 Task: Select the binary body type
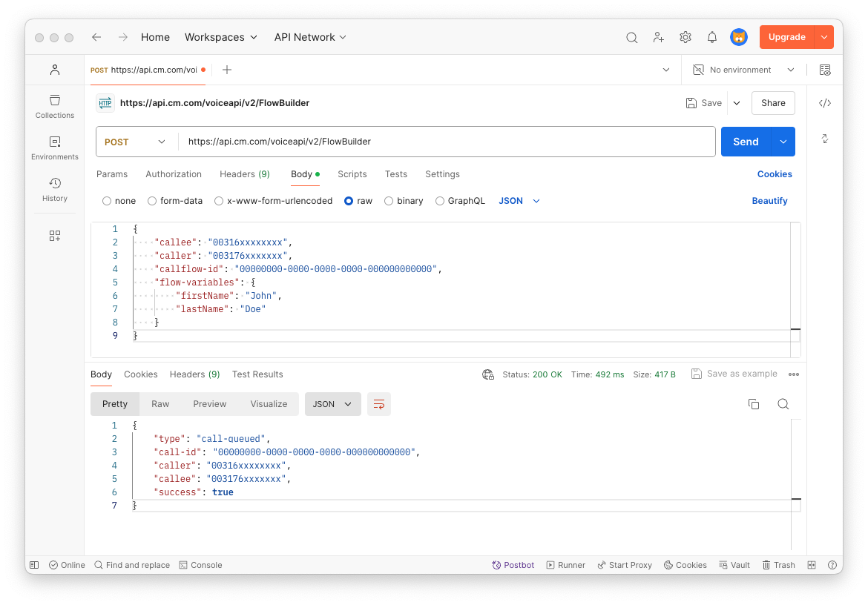click(404, 201)
